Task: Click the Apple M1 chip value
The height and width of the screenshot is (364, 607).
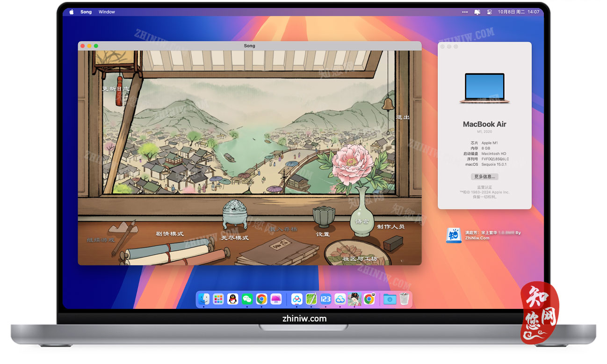Action: pyautogui.click(x=490, y=143)
